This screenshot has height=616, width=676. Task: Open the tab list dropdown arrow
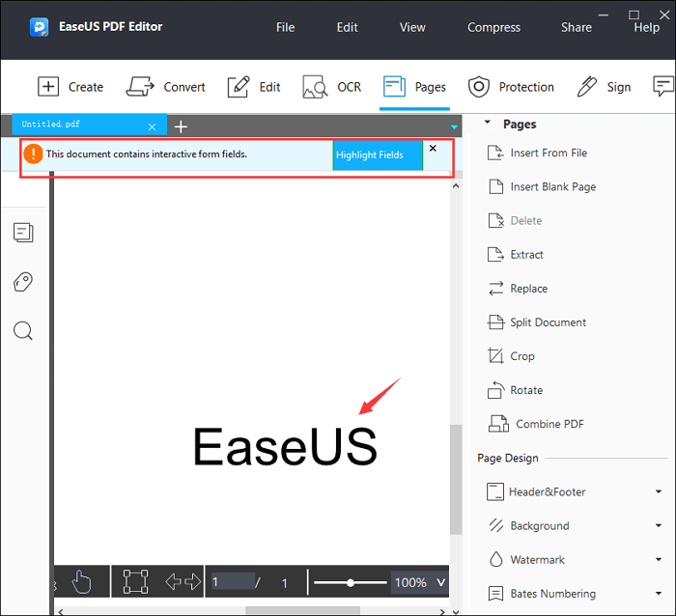(x=454, y=126)
